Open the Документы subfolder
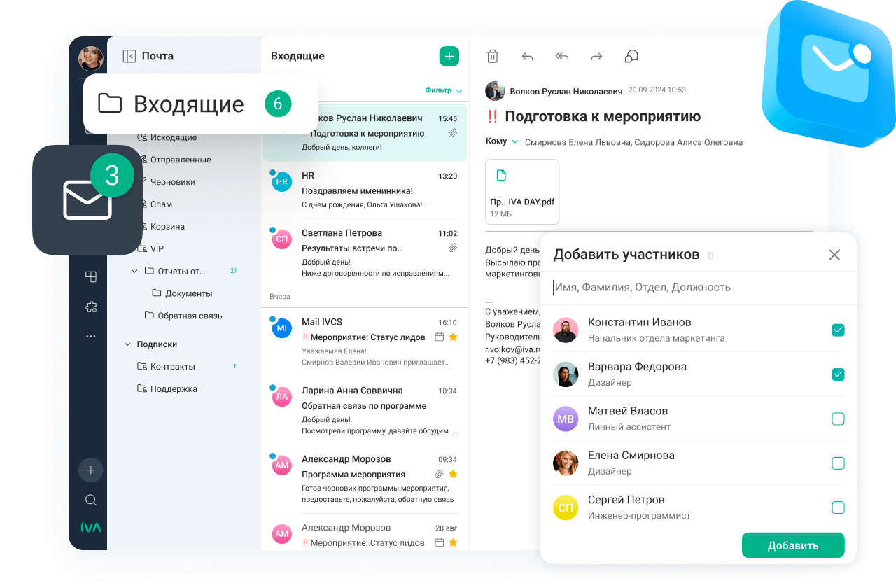The image size is (896, 588). 182,294
